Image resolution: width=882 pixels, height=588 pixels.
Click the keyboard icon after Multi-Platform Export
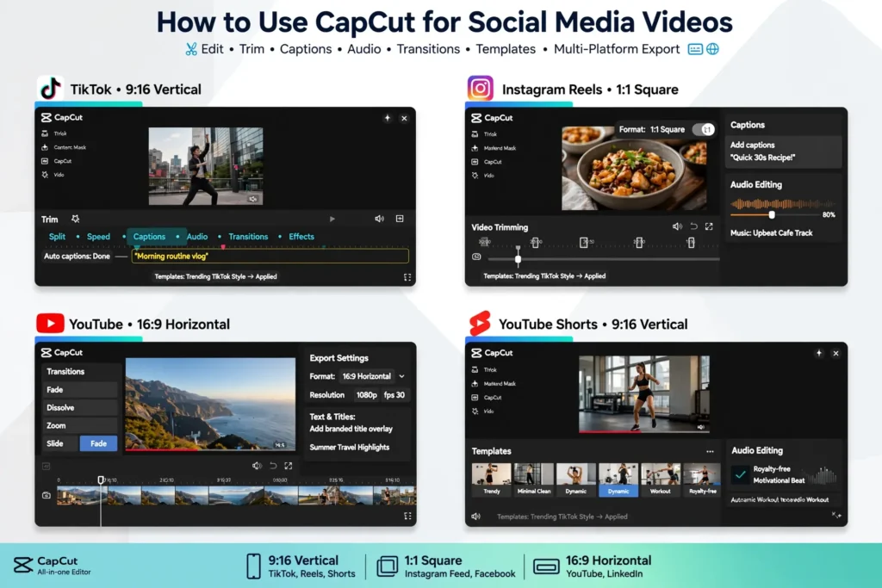tap(695, 49)
